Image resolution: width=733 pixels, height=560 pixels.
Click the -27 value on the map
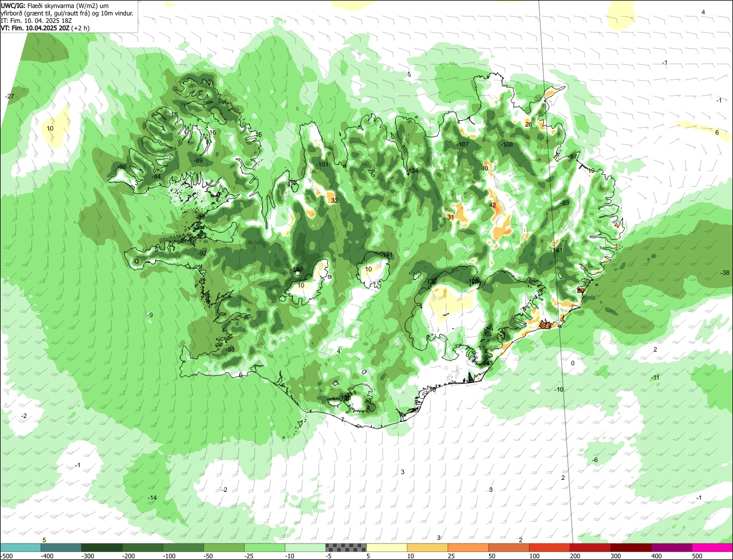pos(9,96)
